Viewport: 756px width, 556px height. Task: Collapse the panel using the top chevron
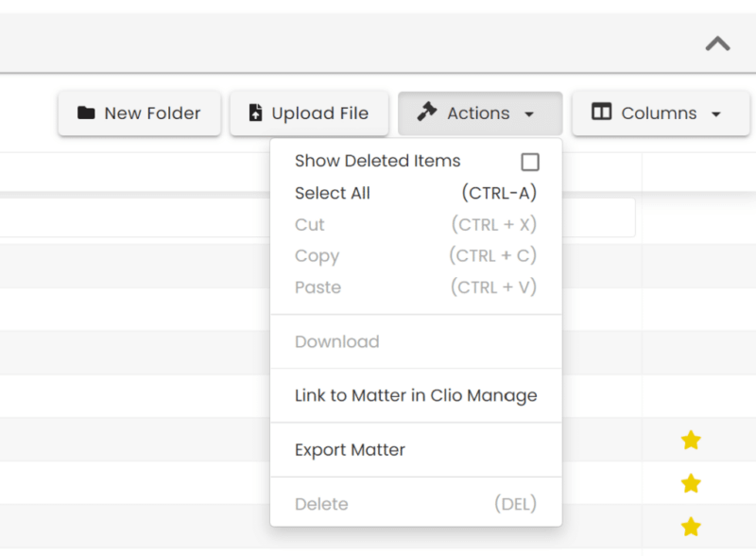tap(717, 43)
